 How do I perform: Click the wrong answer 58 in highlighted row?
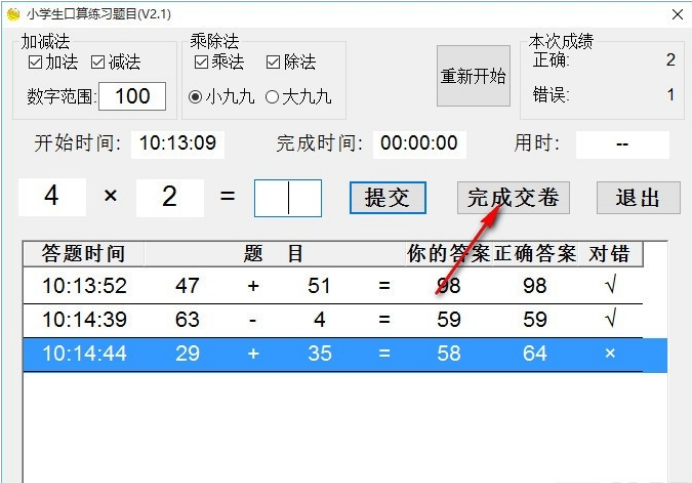click(449, 354)
